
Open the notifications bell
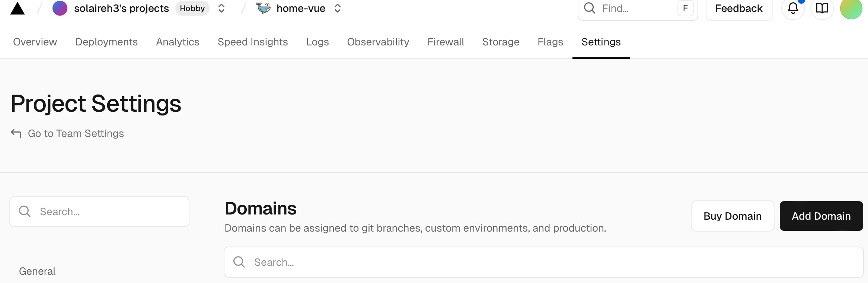click(793, 8)
